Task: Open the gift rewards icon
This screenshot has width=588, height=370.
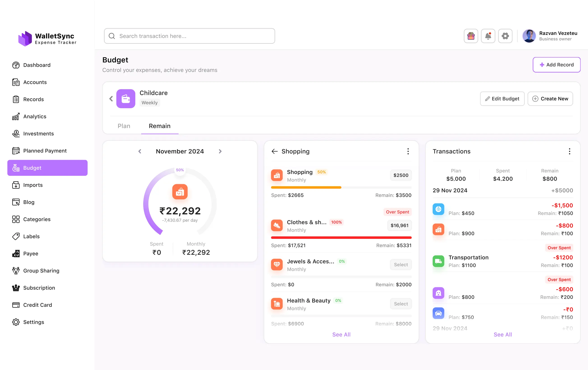Action: point(471,36)
